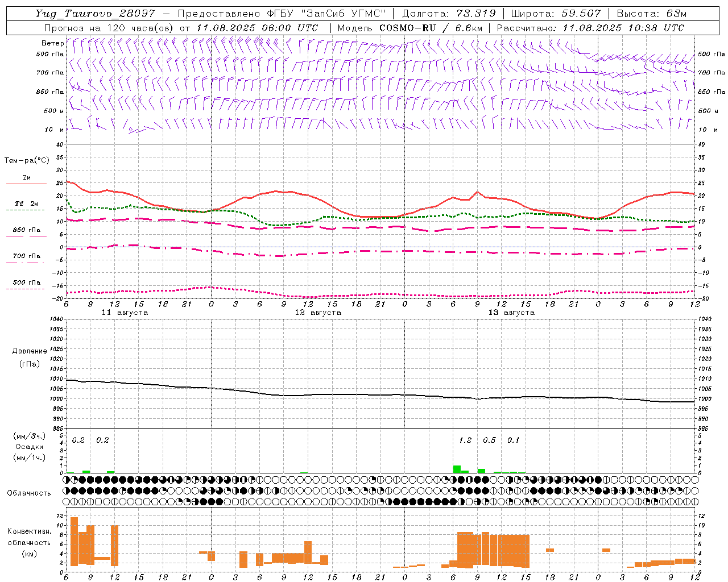Click the pink dash-dot 700 гПа legend line
Image resolution: width=728 pixels, height=582 pixels.
coord(26,263)
